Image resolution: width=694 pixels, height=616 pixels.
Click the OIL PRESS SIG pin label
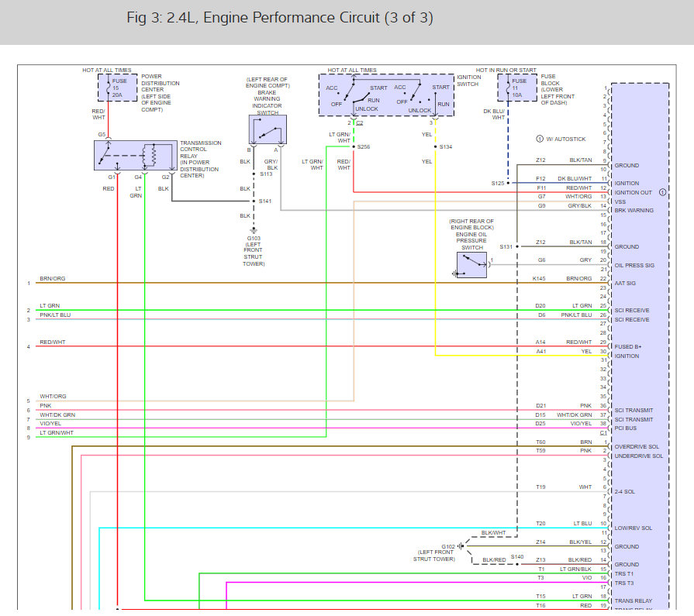pyautogui.click(x=634, y=265)
